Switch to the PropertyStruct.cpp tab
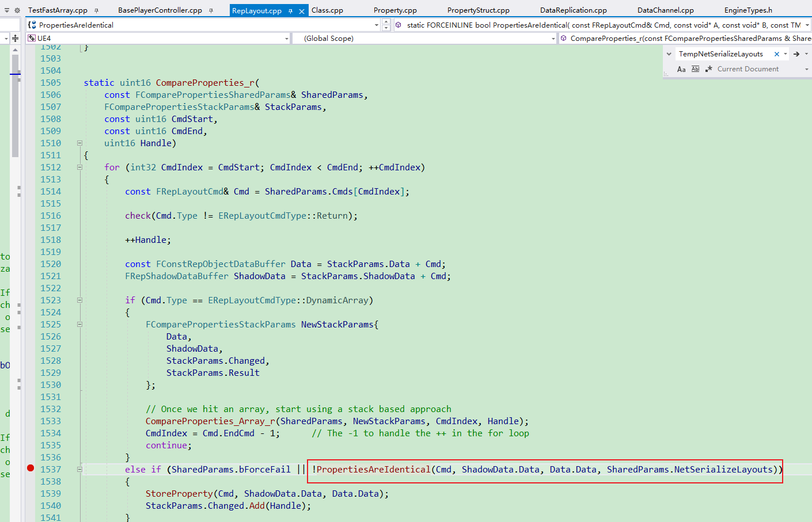The image size is (812, 522). (x=478, y=10)
